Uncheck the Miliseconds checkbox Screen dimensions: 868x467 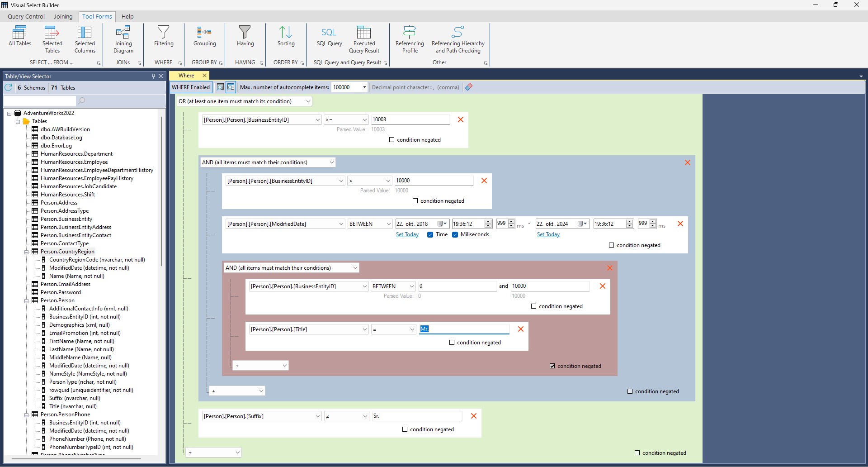click(x=455, y=234)
